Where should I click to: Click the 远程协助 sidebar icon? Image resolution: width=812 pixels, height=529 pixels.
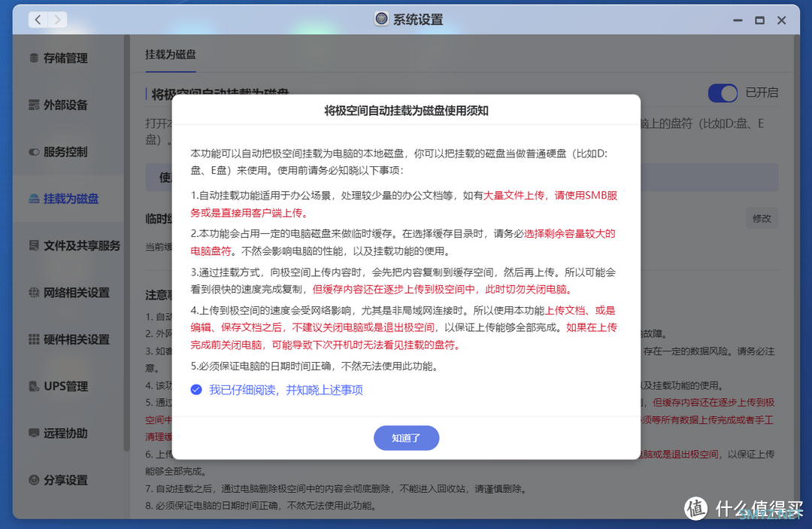coord(34,433)
